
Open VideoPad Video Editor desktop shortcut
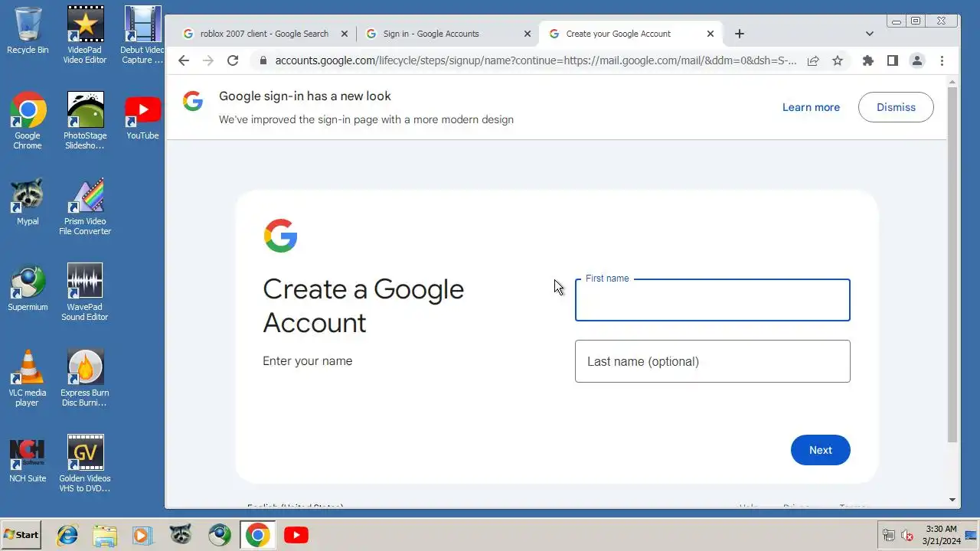click(x=85, y=34)
